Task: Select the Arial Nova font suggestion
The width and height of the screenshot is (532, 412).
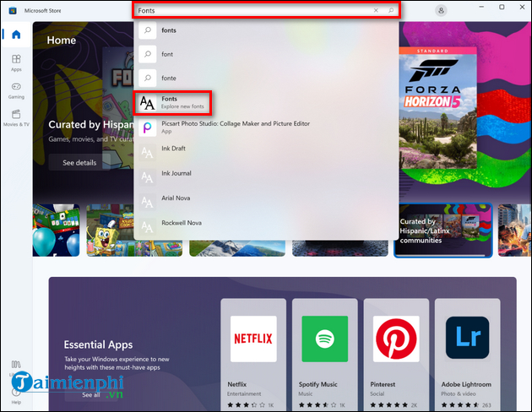Action: [x=266, y=202]
